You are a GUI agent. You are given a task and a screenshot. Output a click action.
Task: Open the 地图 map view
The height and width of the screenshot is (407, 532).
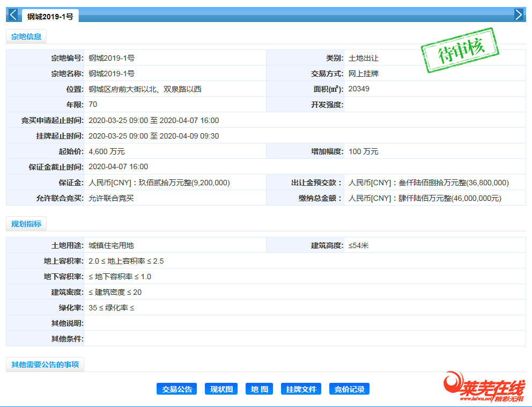[259, 388]
